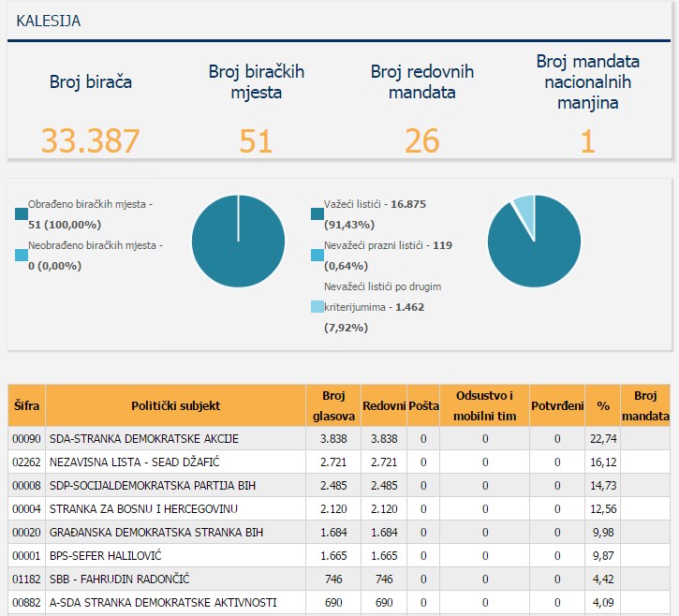This screenshot has height=616, width=679.
Task: Select the SDA-STRANKA DEMOKRATSKE AKCIJE row
Action: (177, 439)
